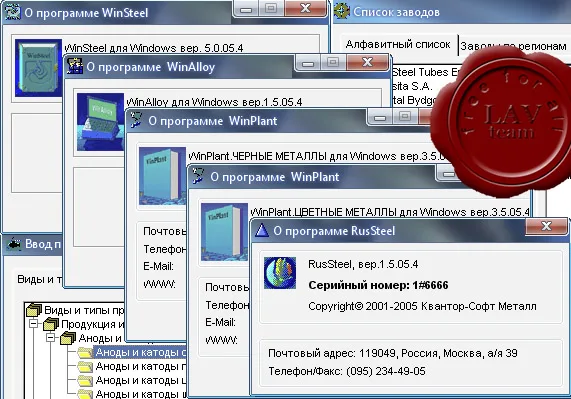The height and width of the screenshot is (399, 571).
Task: Click folder icon of Виды и типы root node
Action: click(x=34, y=310)
